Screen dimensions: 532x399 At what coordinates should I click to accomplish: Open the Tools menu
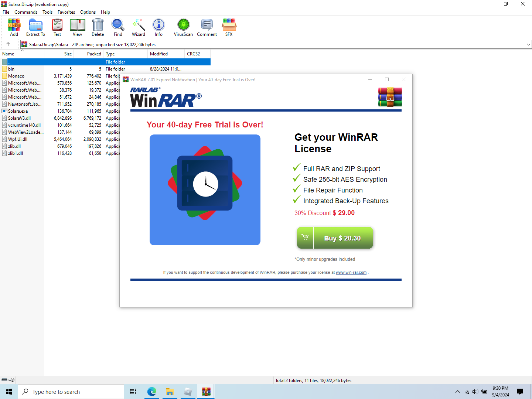pyautogui.click(x=47, y=12)
